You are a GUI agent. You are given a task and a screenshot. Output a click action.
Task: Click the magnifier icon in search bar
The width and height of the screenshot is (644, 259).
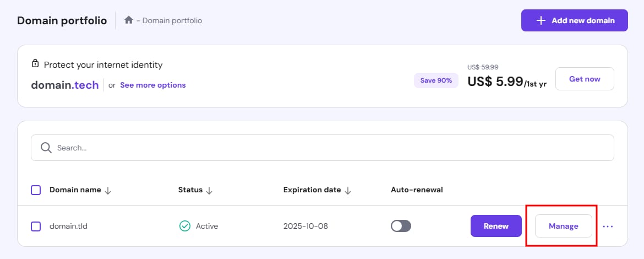click(x=46, y=148)
